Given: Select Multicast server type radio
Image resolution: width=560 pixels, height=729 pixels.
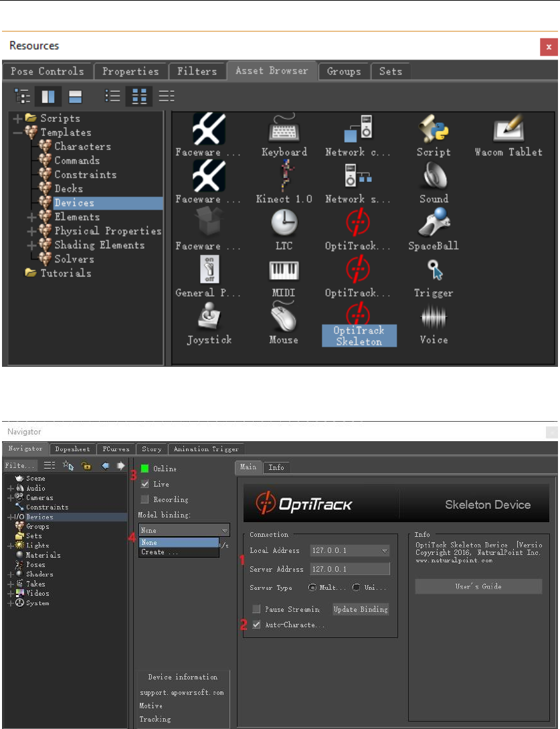Looking at the screenshot, I should [x=312, y=588].
